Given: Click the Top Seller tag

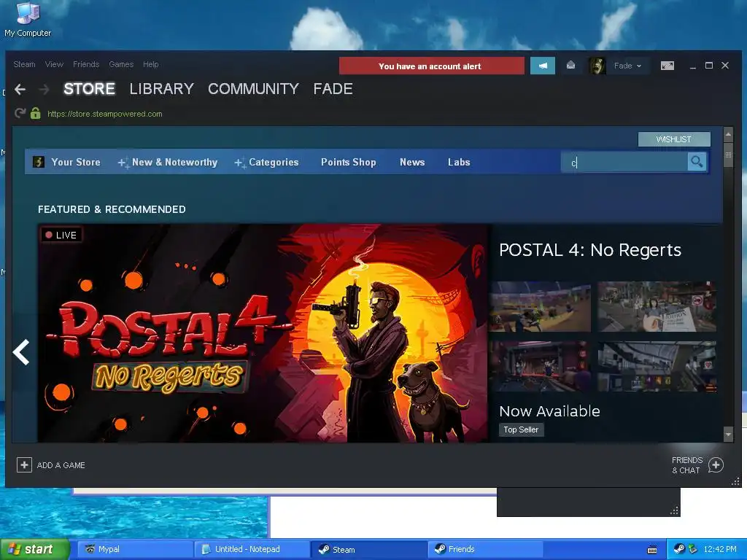Looking at the screenshot, I should click(521, 429).
